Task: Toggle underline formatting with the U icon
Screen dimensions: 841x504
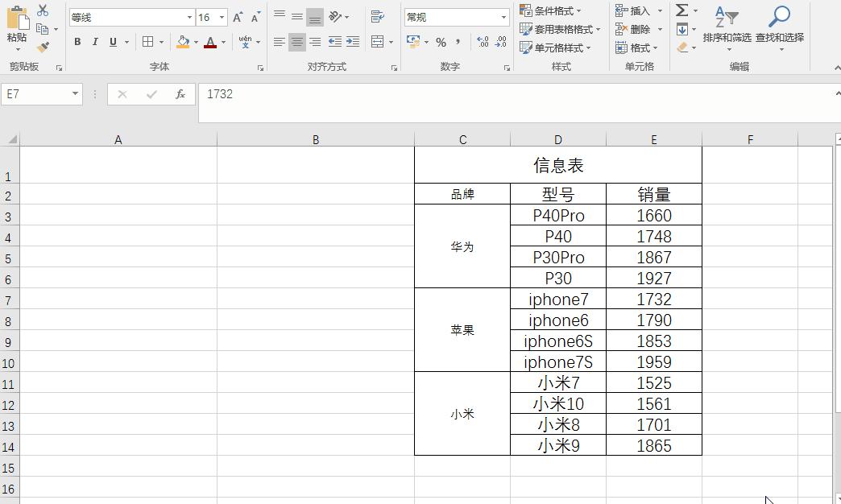Action: click(111, 41)
